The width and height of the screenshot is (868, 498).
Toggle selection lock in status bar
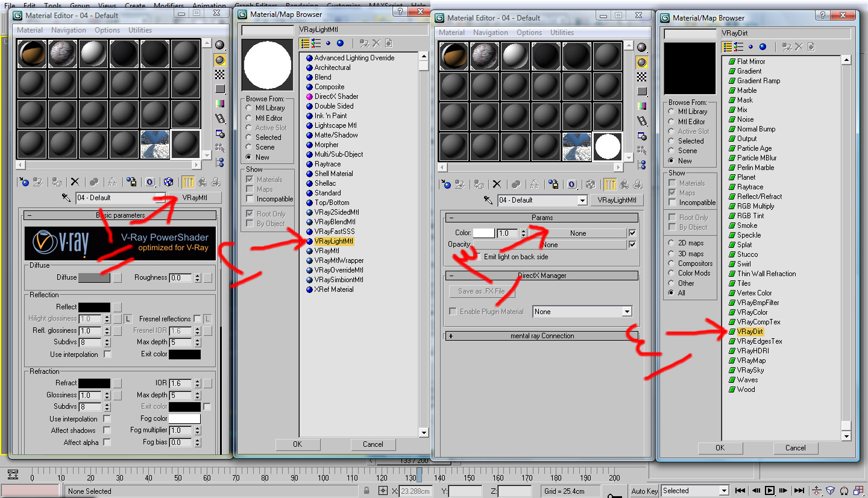click(x=366, y=491)
